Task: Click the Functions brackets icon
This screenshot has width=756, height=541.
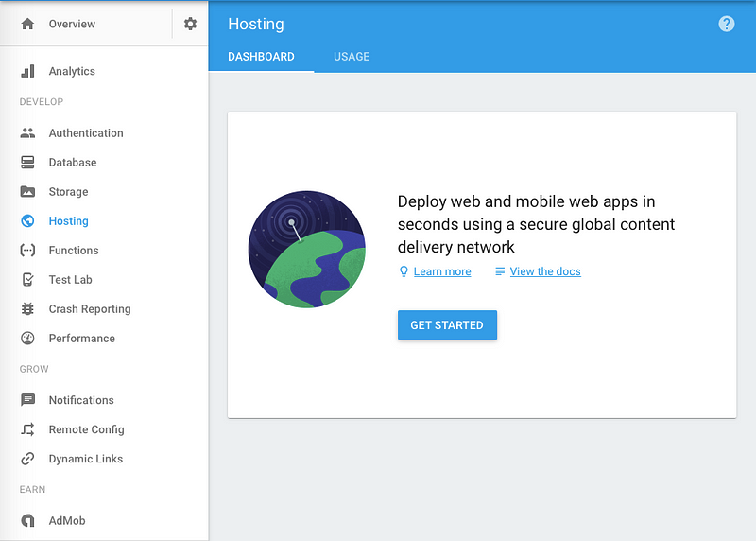Action: coord(27,250)
